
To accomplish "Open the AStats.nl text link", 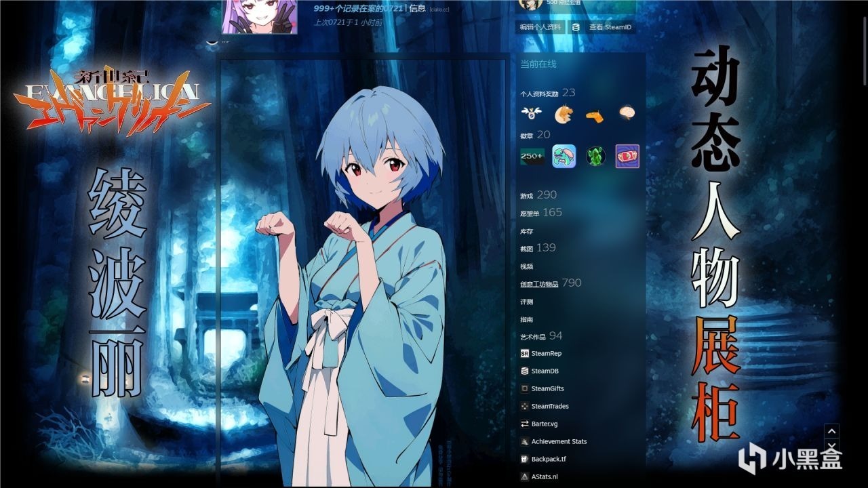I will 545,476.
